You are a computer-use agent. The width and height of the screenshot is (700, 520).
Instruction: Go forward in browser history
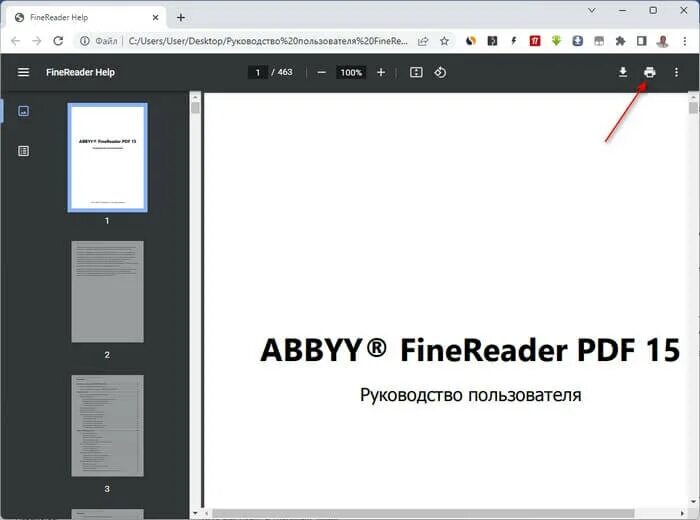click(x=37, y=41)
